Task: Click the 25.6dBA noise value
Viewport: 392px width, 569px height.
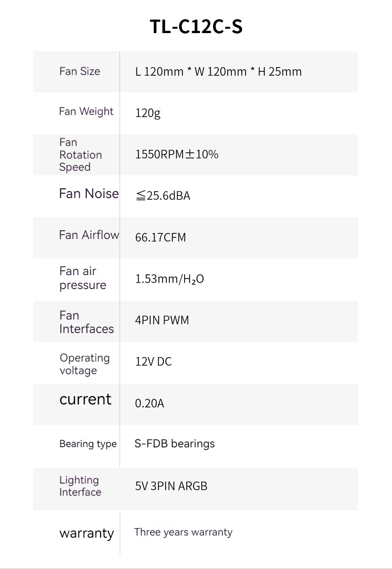Action: pyautogui.click(x=163, y=196)
